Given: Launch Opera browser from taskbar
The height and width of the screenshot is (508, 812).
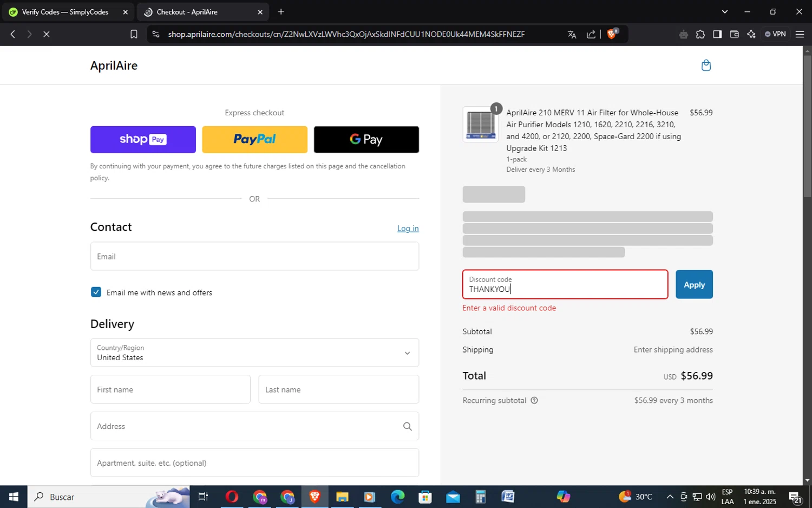Looking at the screenshot, I should (x=232, y=497).
